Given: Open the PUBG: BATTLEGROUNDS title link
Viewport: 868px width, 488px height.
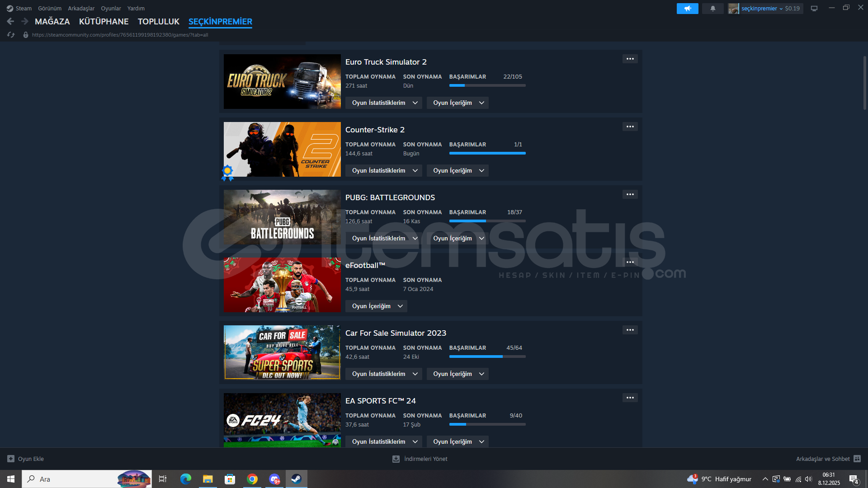Looking at the screenshot, I should click(x=390, y=198).
